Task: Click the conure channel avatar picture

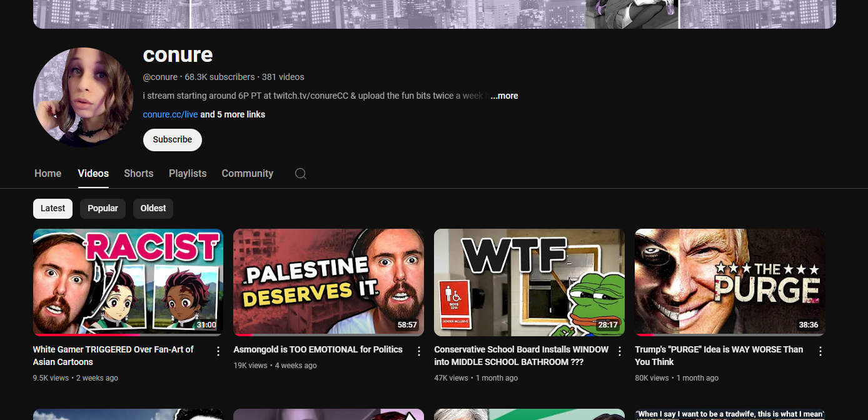Action: (83, 97)
